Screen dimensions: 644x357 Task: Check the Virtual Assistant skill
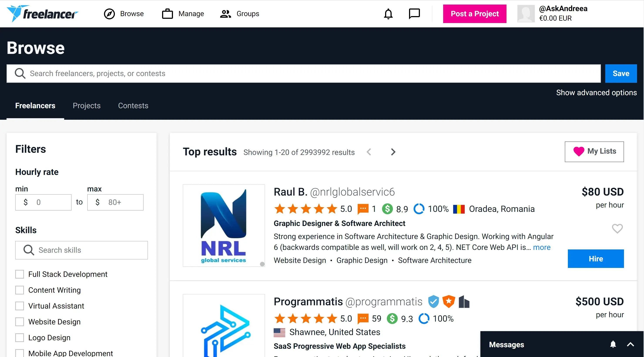click(20, 306)
